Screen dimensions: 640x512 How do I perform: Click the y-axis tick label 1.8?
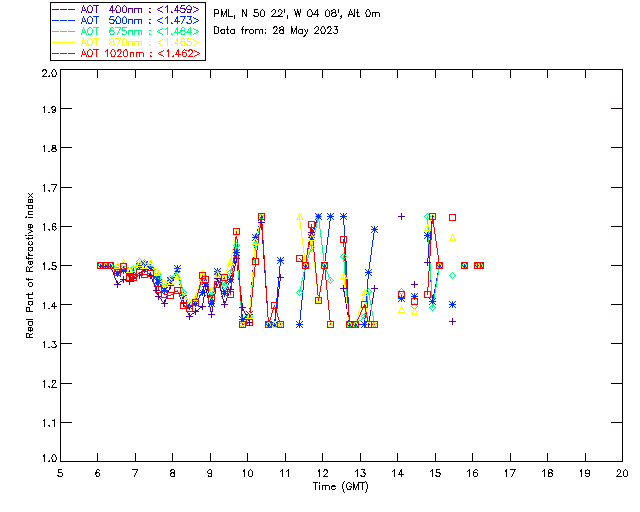[49, 148]
